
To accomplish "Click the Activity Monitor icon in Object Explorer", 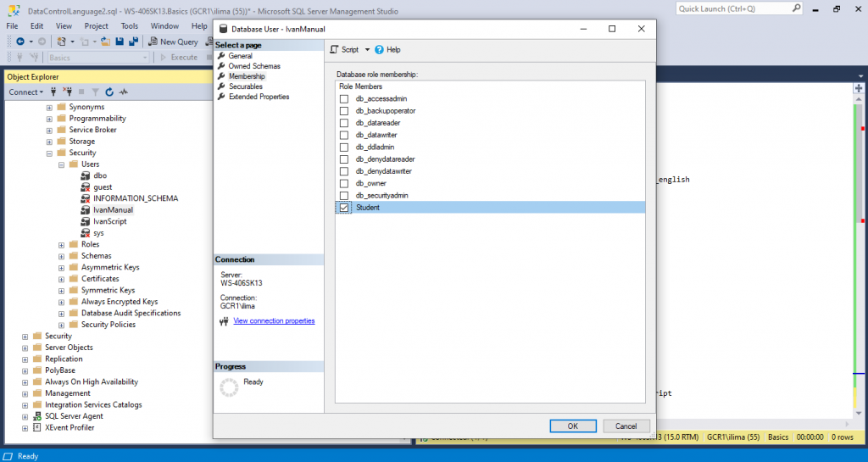I will click(124, 92).
